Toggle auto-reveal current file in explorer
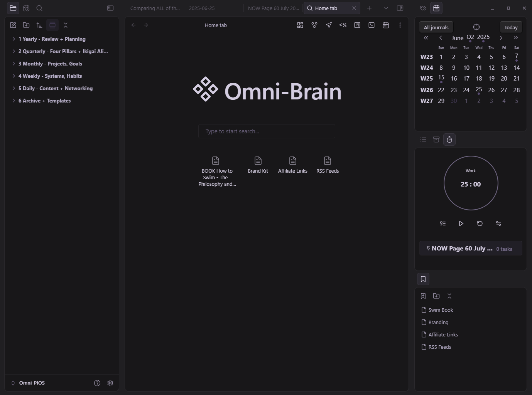 click(x=52, y=25)
